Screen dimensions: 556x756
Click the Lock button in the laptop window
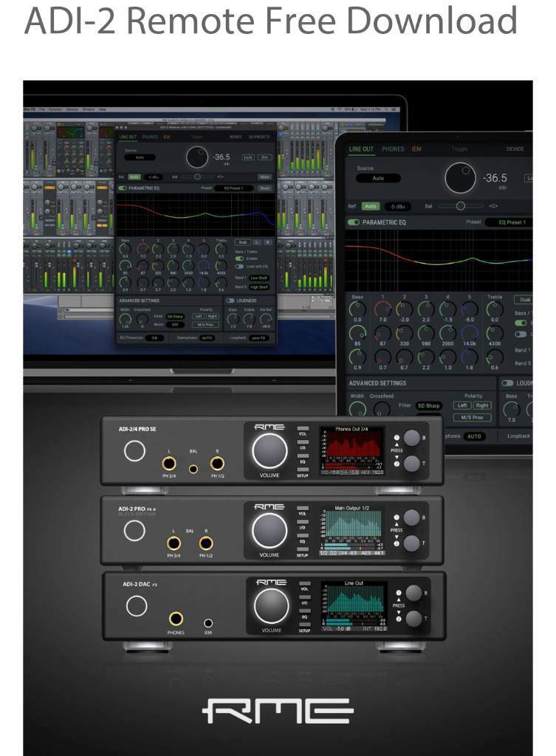tap(248, 157)
